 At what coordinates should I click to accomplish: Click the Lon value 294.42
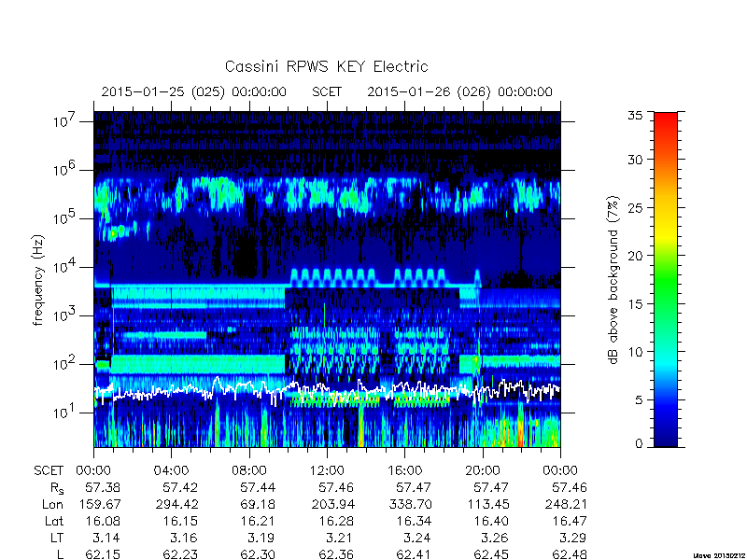click(177, 504)
